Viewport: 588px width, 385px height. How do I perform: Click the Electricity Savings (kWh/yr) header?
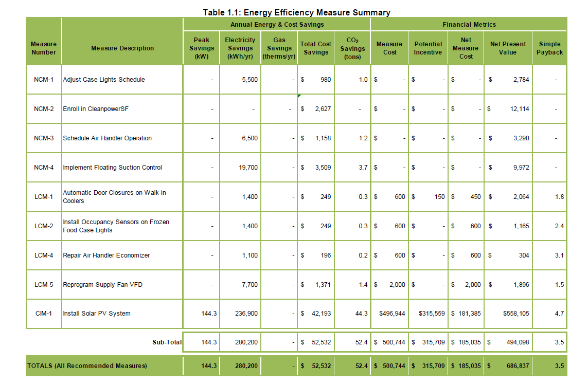[240, 47]
